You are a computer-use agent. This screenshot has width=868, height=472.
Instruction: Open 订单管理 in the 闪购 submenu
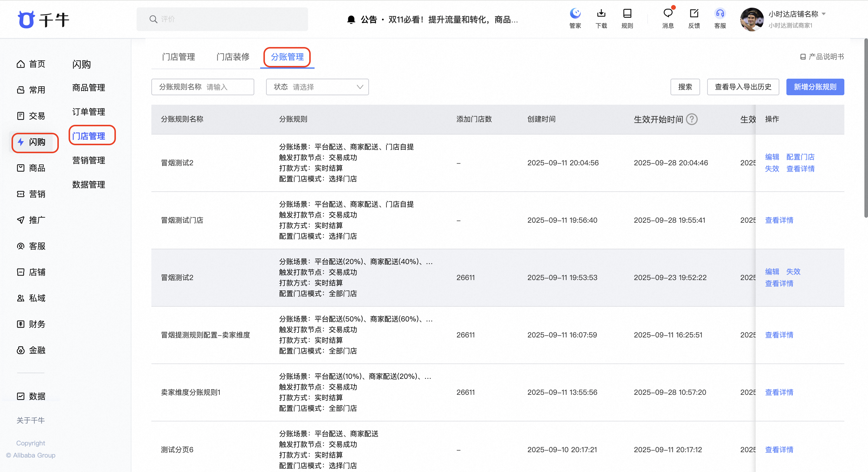89,111
